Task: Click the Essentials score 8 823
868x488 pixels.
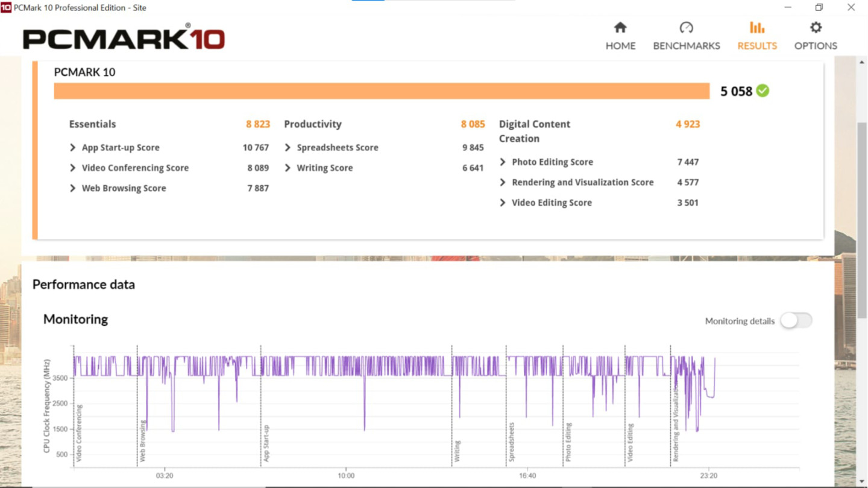Action: coord(257,124)
